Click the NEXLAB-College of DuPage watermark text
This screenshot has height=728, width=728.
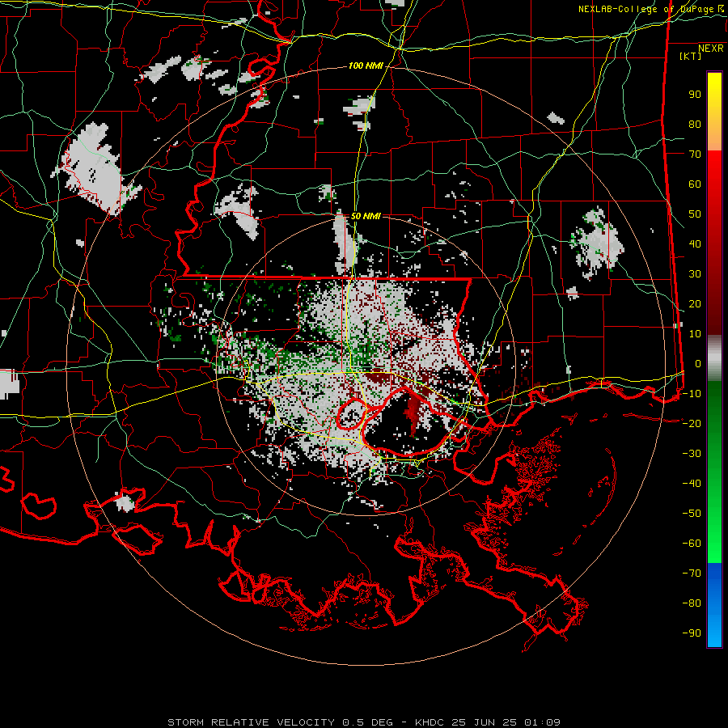pos(651,9)
